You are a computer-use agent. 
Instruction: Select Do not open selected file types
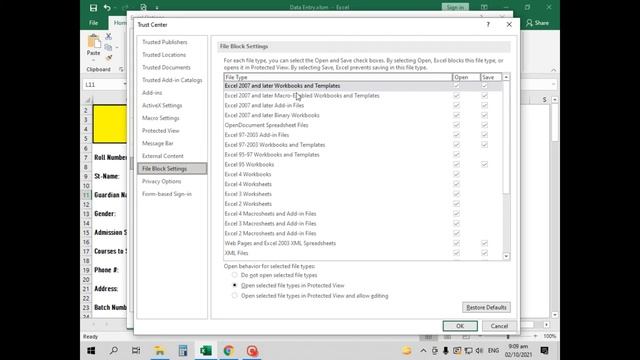pos(234,275)
